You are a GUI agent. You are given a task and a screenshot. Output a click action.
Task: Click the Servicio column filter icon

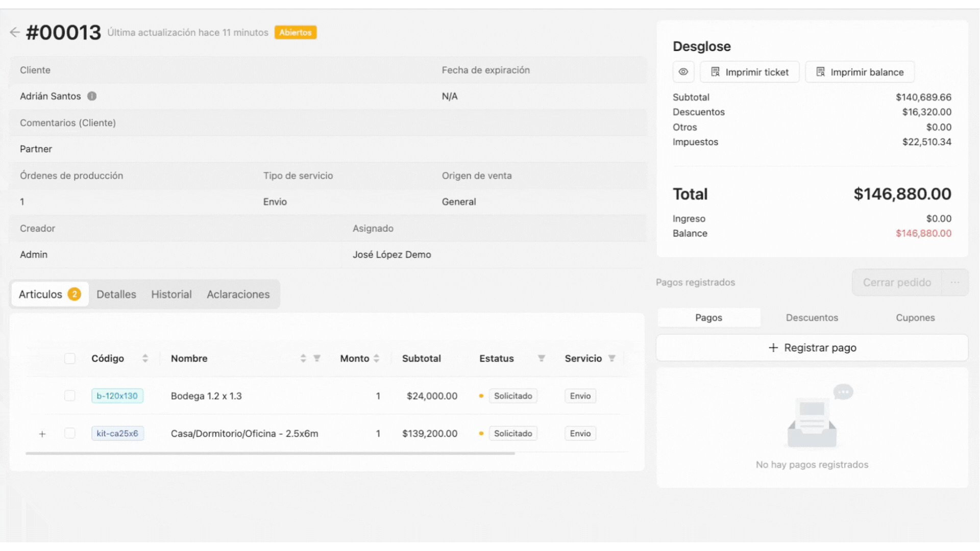(612, 358)
